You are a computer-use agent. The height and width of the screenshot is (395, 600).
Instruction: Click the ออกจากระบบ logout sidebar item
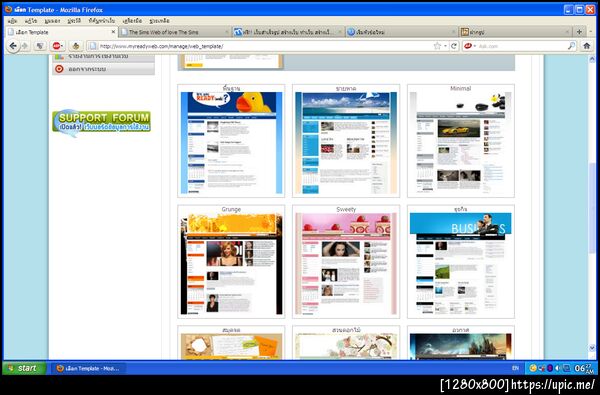(104, 69)
